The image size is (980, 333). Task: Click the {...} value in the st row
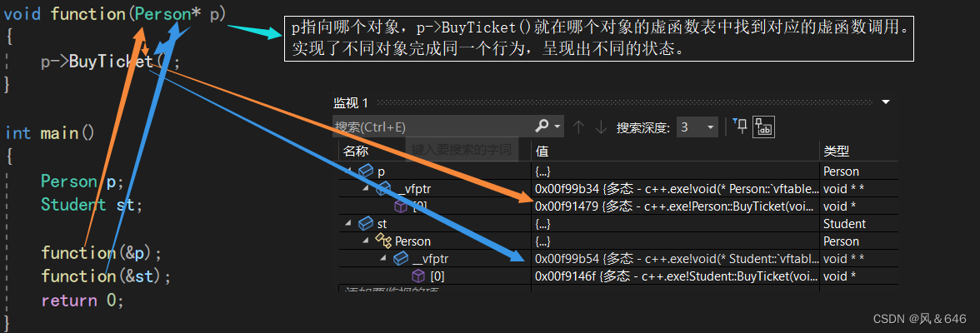click(542, 224)
